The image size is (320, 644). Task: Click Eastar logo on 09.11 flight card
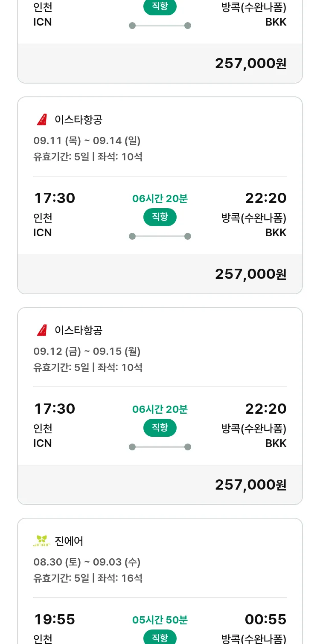tap(42, 120)
